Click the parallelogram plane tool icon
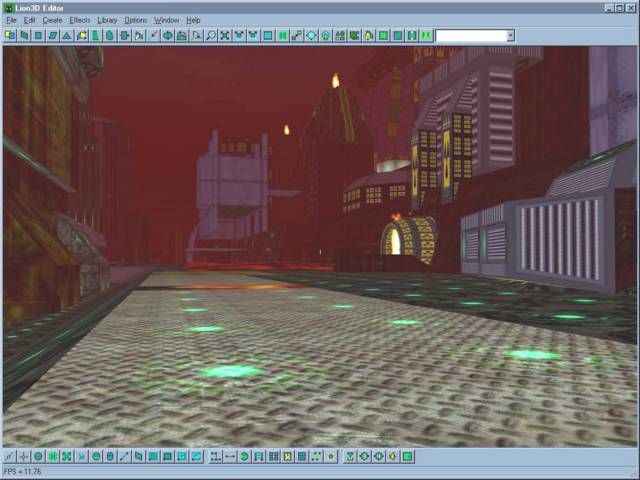640x480 pixels. (53, 36)
